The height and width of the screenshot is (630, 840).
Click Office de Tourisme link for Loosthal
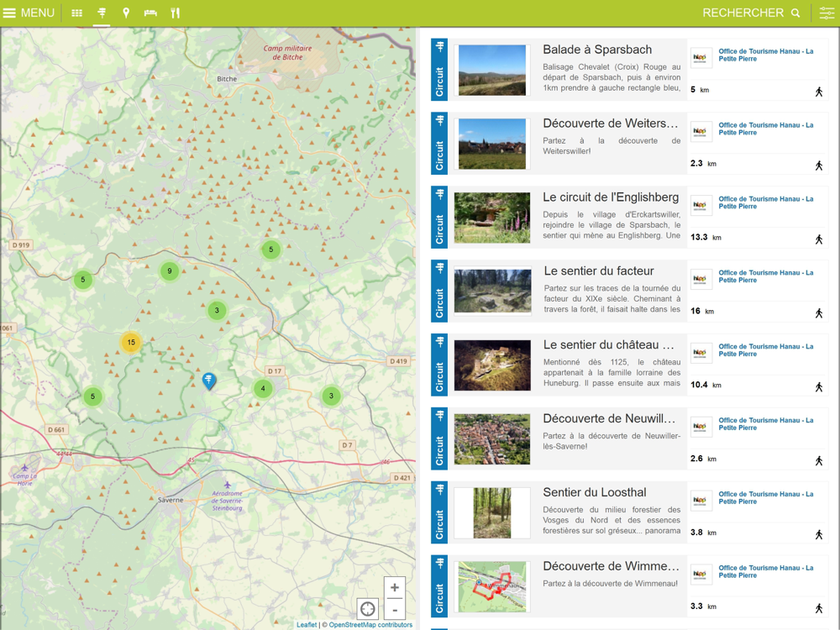click(765, 498)
